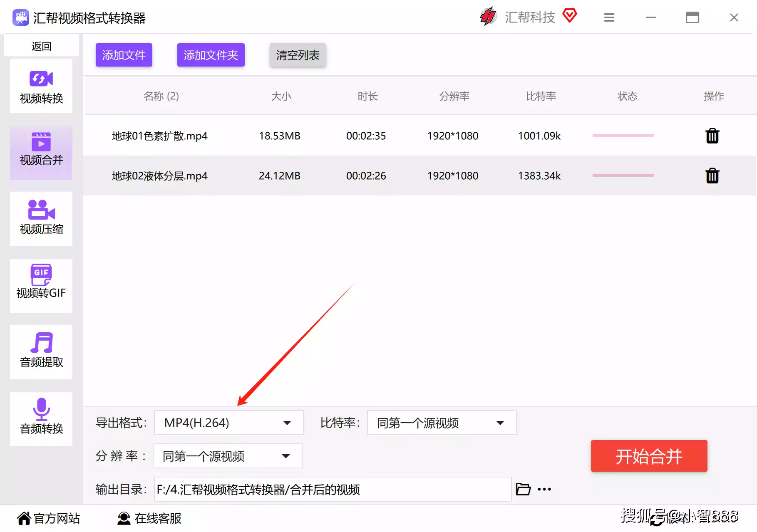Click the red VIP diamond icon
Screen dimensions: 757x532
pyautogui.click(x=570, y=15)
